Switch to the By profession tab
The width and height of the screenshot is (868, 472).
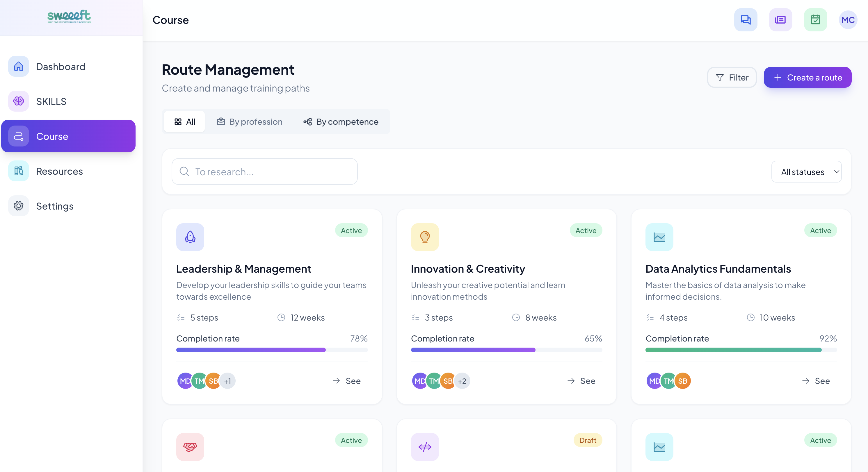click(x=250, y=121)
